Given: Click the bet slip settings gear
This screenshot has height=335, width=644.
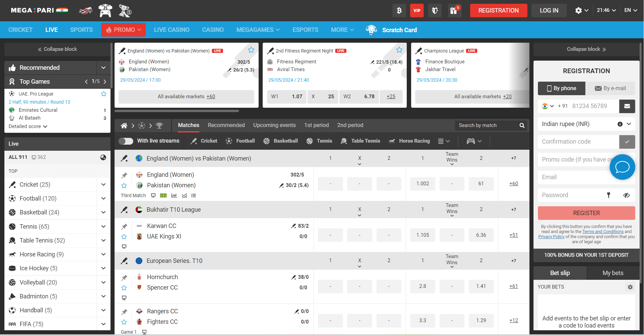Looking at the screenshot, I should pos(630,287).
